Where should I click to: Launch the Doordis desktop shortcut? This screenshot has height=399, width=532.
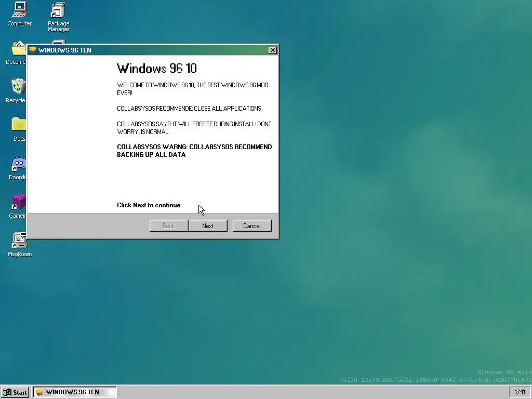18,168
